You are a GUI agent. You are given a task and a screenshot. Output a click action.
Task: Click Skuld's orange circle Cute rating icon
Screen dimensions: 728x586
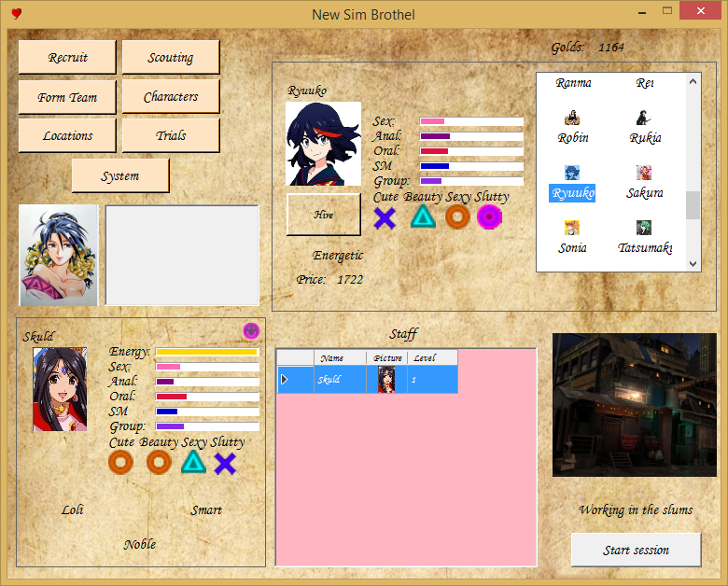(x=120, y=463)
